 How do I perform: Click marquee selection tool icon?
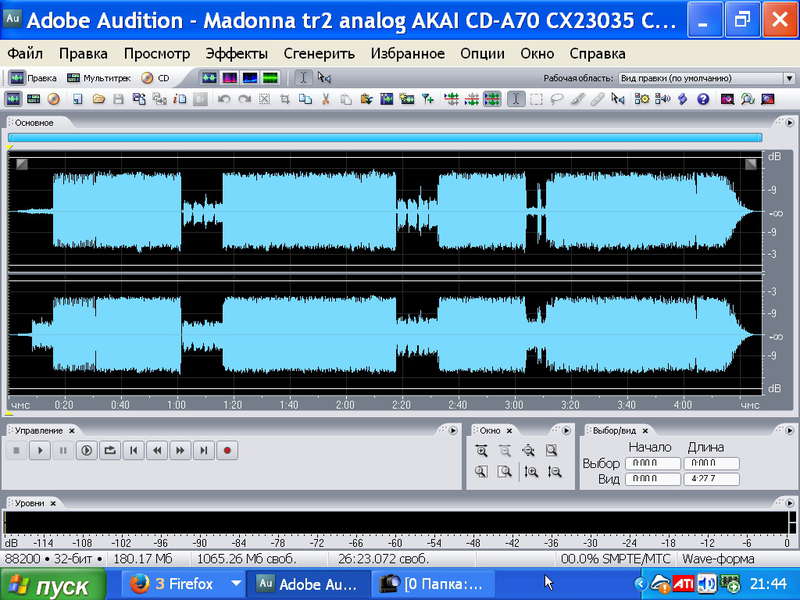pos(536,99)
